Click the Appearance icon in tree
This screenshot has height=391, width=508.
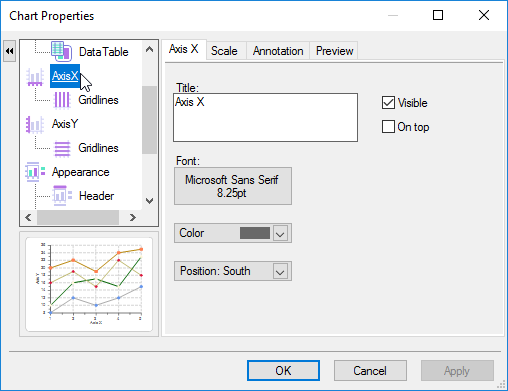[x=35, y=172]
